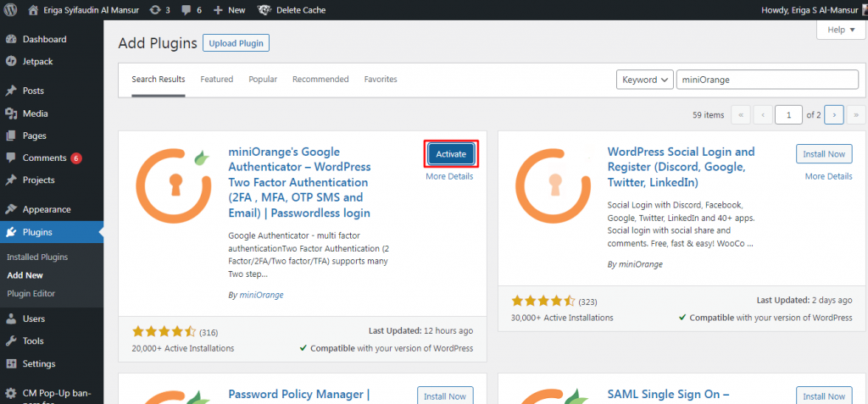Go to Installed Plugins submenu
Screen dimensions: 868x404
pyautogui.click(x=37, y=257)
